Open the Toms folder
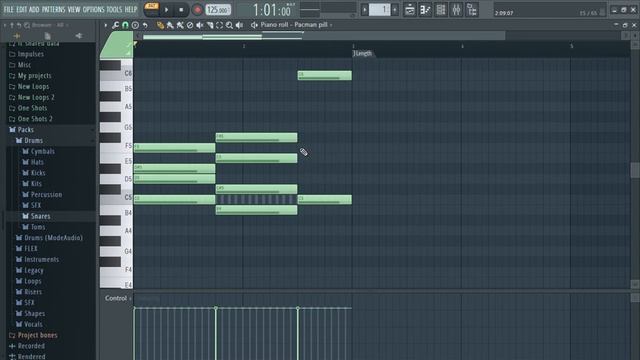The image size is (640, 360). click(x=38, y=227)
